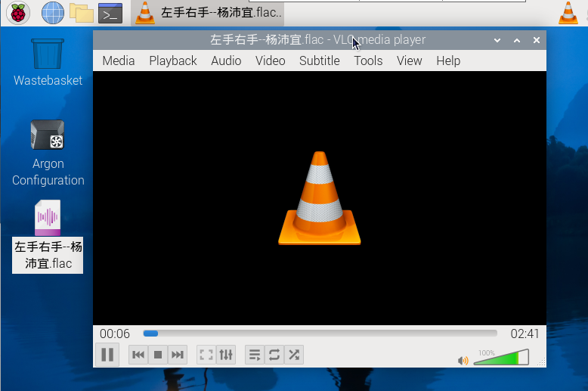Iconify VLC window with down chevron
Image resolution: width=588 pixels, height=391 pixels.
pos(497,40)
